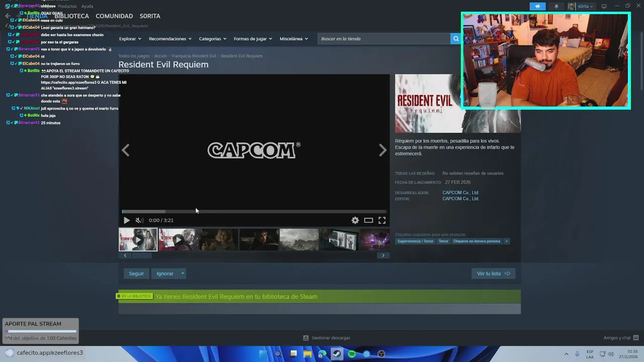Select the Supervivencia / Terror tag
The height and width of the screenshot is (362, 644).
point(415,241)
